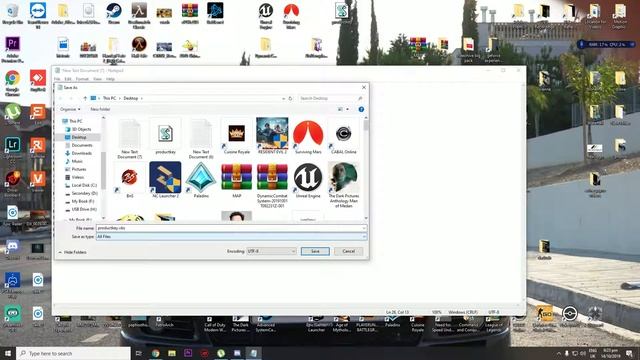The height and width of the screenshot is (360, 640).
Task: Open Notepad Help menu
Action: pyautogui.click(x=110, y=79)
